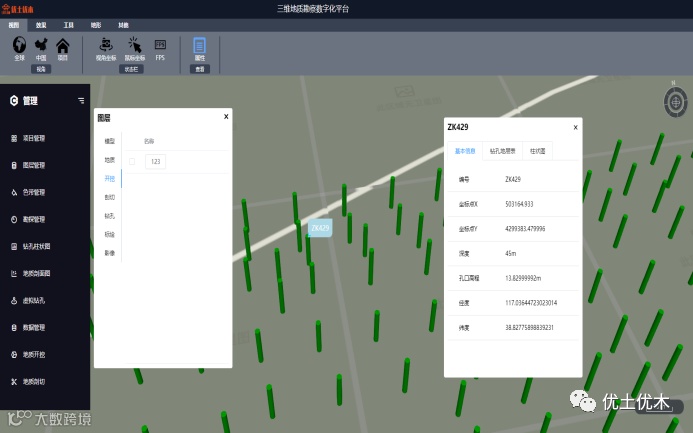Toggle the FPS display icon
This screenshot has width=693, height=433.
click(160, 45)
